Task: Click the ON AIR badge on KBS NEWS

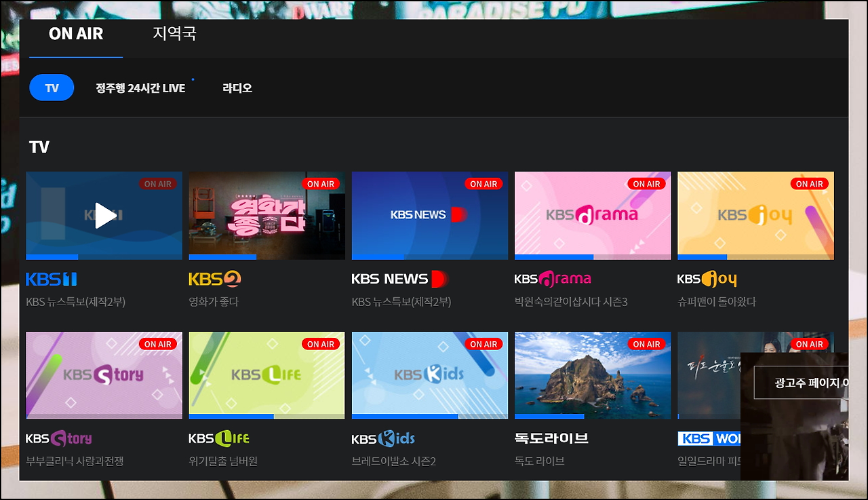Action: click(x=484, y=183)
